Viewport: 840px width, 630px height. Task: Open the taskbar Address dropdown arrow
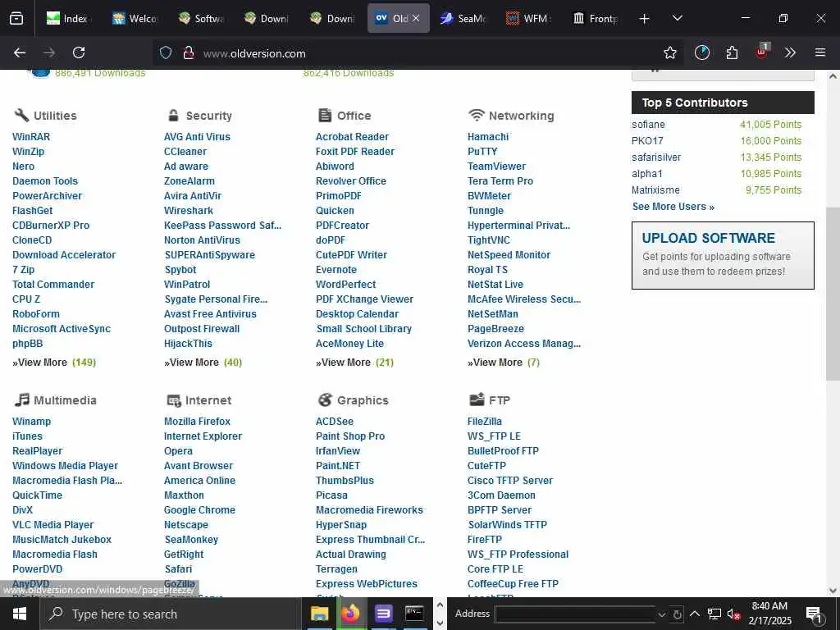662,614
